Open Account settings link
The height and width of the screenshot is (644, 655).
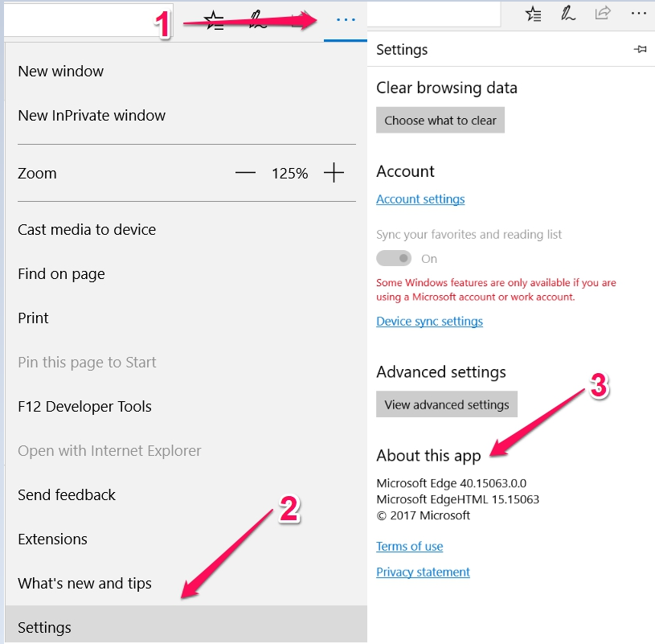point(420,199)
